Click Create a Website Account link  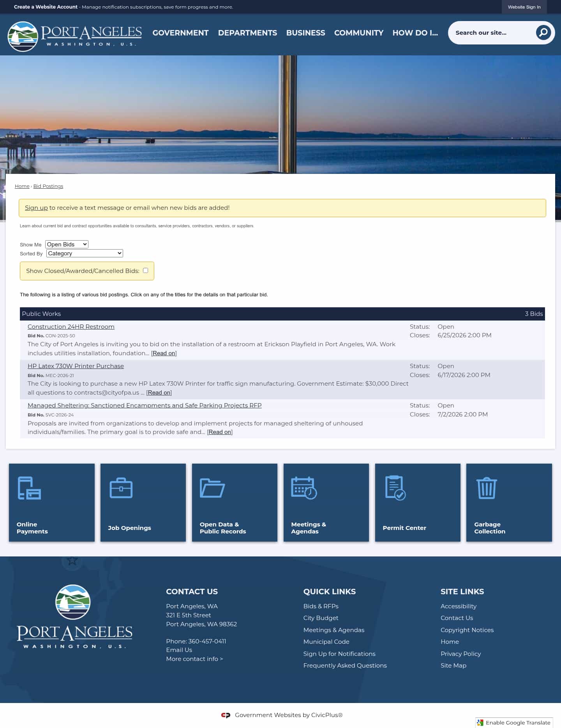pos(46,7)
